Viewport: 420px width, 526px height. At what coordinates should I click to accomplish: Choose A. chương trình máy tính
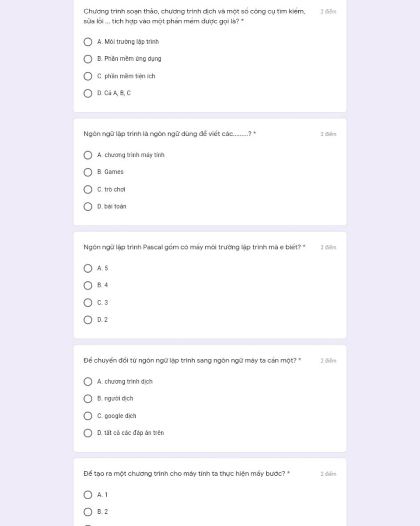(88, 155)
